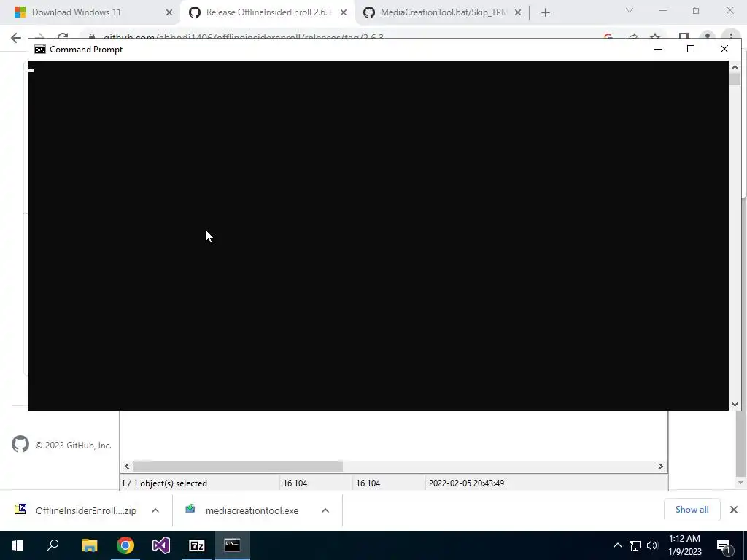Close the Chrome downloads bar
Screen dimensions: 747x560
pos(734,510)
